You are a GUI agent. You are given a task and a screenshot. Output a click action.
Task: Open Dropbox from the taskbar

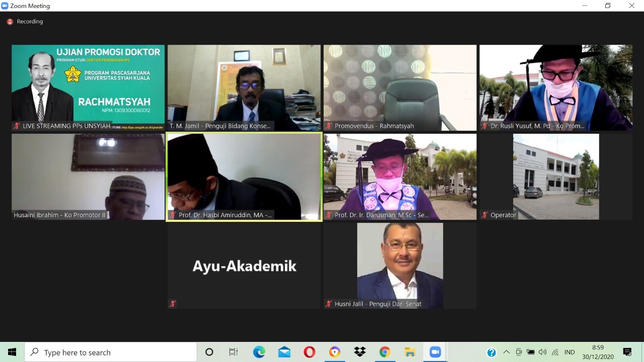360,352
